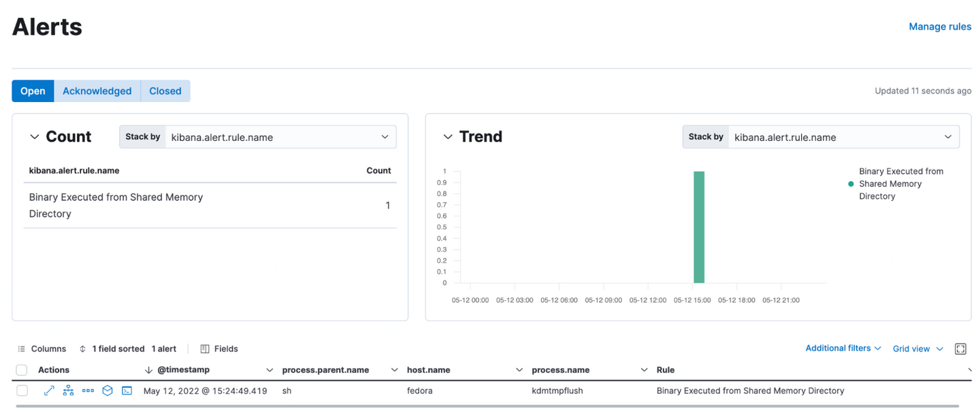Open the Trend panel Stack by dropdown

click(843, 137)
